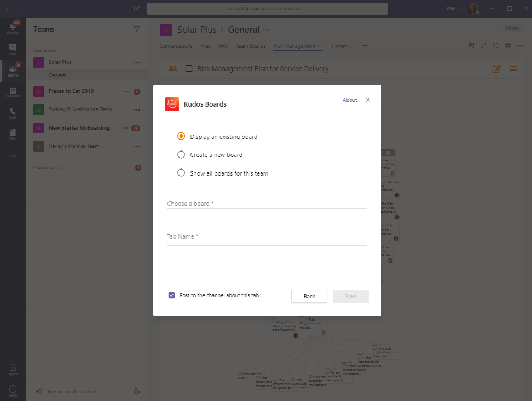The width and height of the screenshot is (532, 401).
Task: Click the new chat compose icon
Action: tap(137, 9)
